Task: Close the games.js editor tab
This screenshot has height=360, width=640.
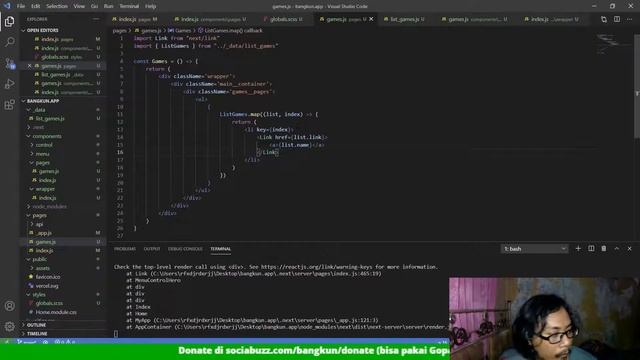Action: pos(371,19)
